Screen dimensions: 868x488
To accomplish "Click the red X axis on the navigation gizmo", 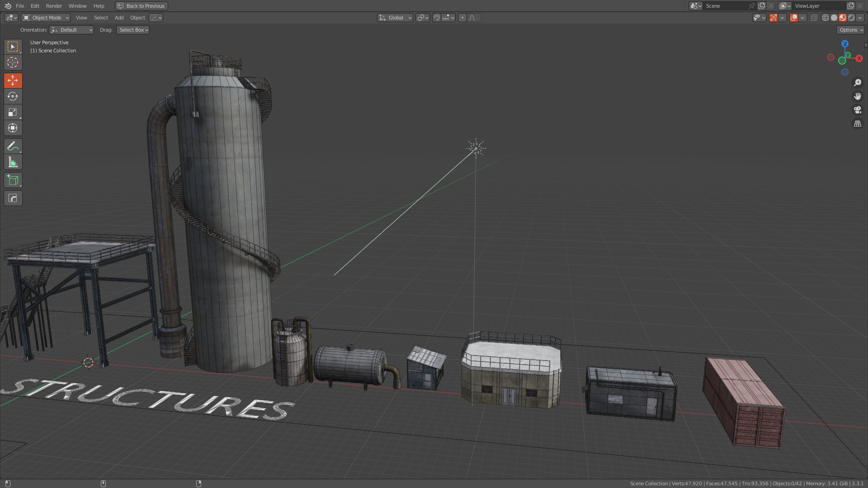I will pos(859,58).
